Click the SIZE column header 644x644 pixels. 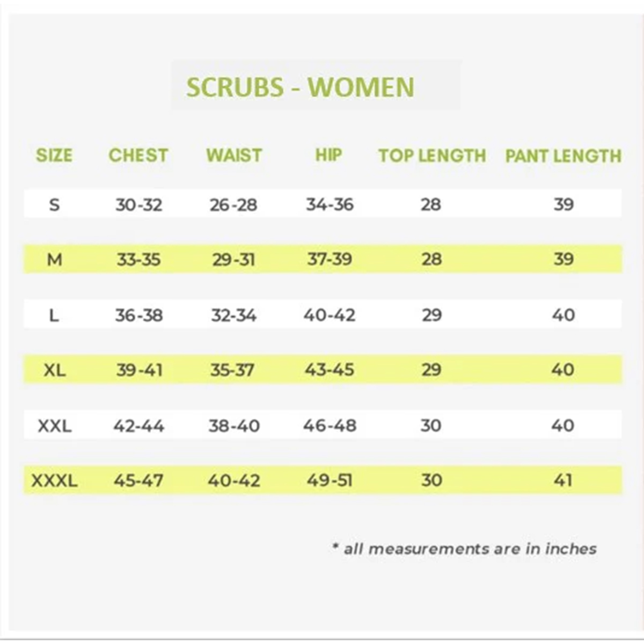pos(54,155)
